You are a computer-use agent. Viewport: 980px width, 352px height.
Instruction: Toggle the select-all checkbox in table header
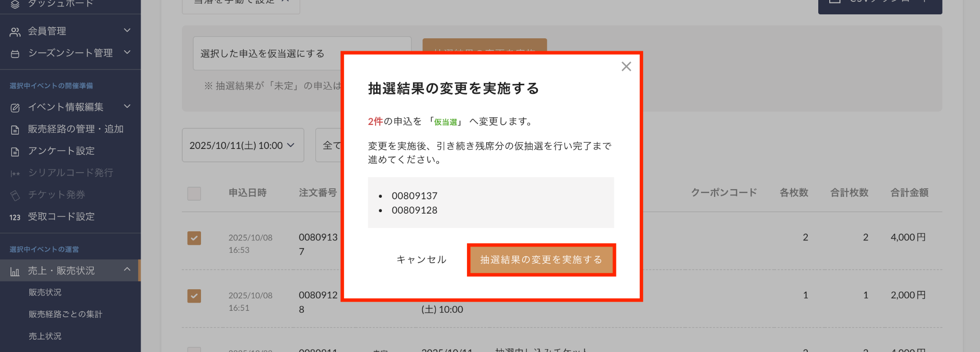(x=194, y=193)
